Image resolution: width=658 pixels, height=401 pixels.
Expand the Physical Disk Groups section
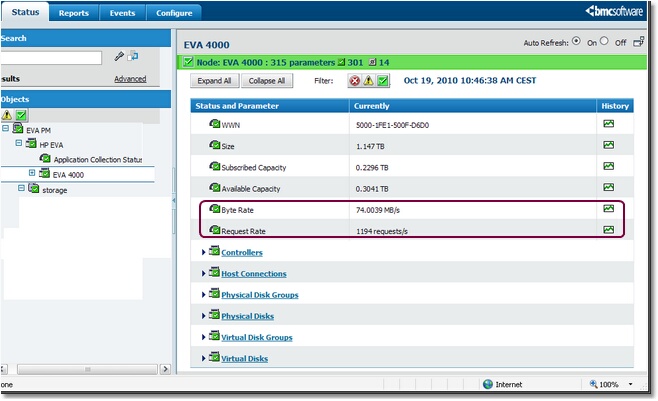[x=204, y=295]
